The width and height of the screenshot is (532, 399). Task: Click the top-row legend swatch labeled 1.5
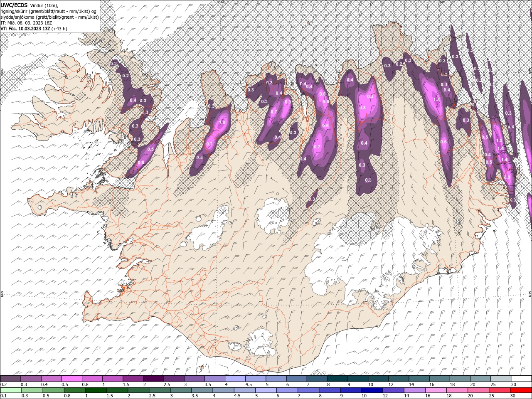pos(133,379)
